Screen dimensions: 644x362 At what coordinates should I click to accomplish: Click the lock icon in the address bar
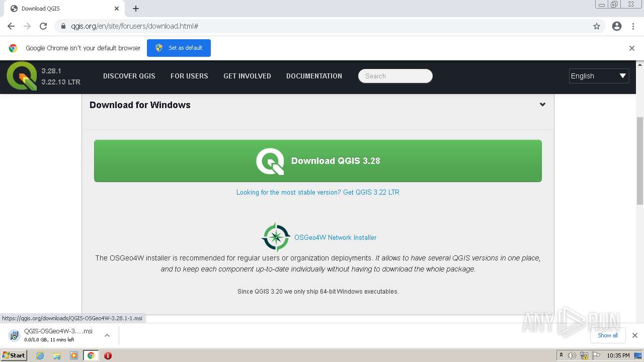point(63,26)
